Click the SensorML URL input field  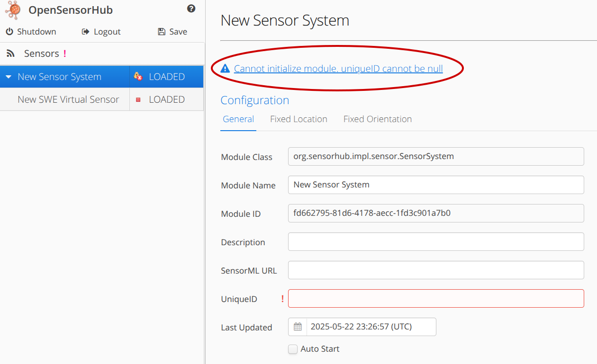436,270
